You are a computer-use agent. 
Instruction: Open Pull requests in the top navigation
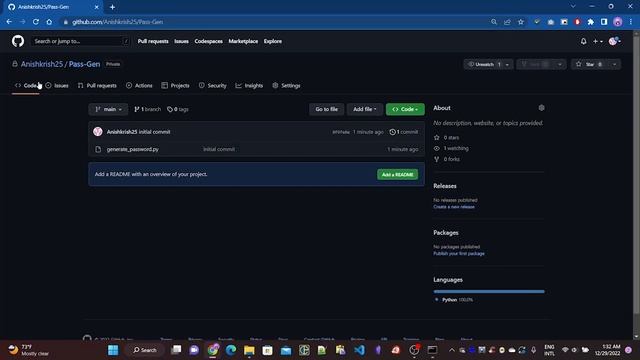[x=153, y=41]
